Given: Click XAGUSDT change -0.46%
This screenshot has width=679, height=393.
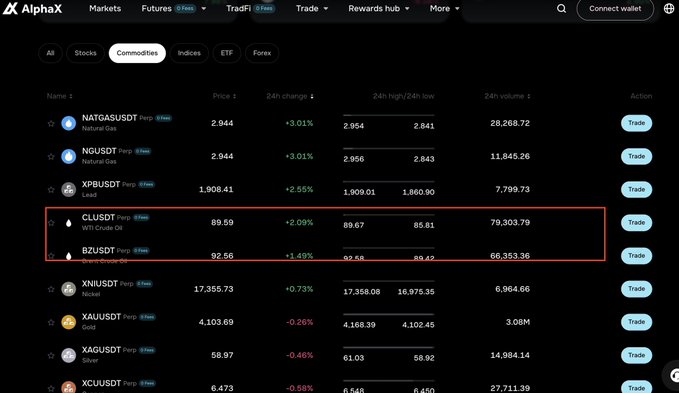Looking at the screenshot, I should point(299,355).
